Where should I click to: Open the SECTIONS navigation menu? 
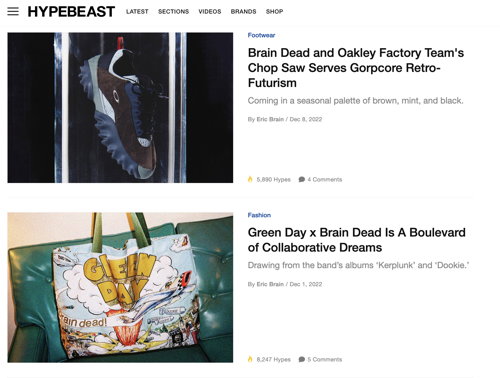tap(173, 12)
